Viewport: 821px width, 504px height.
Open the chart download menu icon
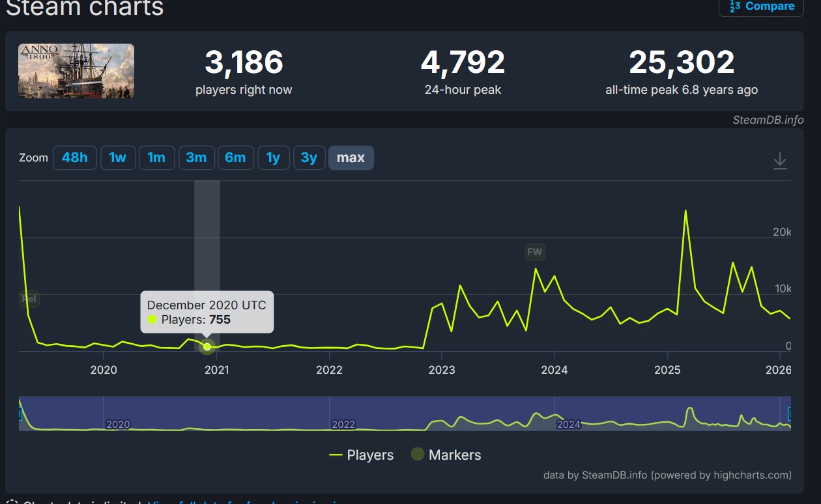pos(780,161)
